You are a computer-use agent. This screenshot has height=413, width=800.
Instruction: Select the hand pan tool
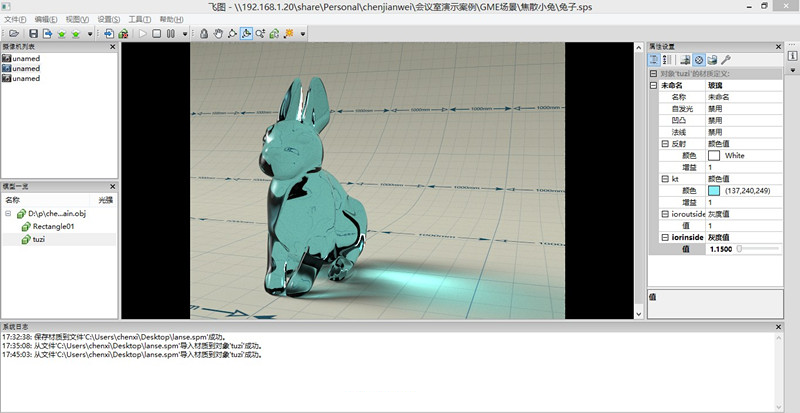tap(218, 34)
